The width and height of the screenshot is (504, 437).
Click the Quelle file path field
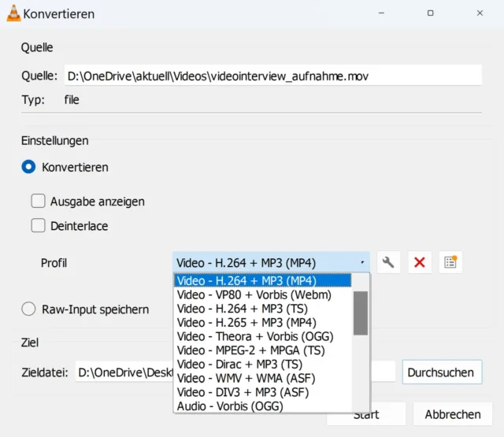[x=272, y=76]
